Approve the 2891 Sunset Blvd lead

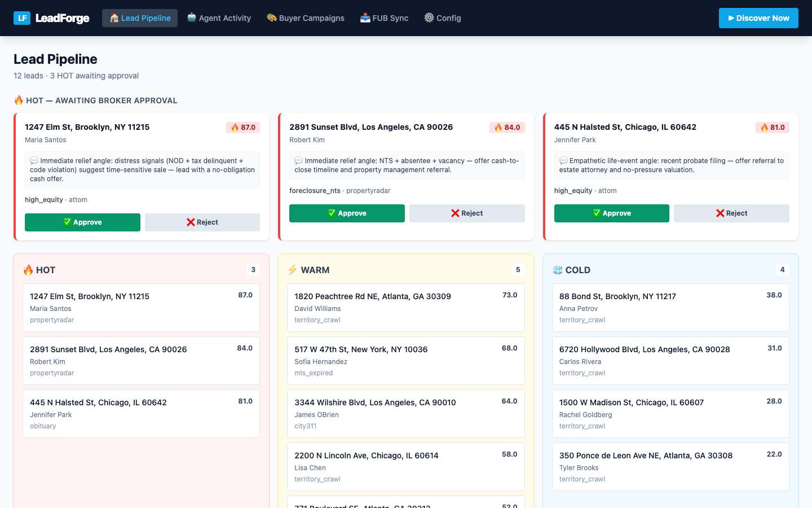[347, 213]
